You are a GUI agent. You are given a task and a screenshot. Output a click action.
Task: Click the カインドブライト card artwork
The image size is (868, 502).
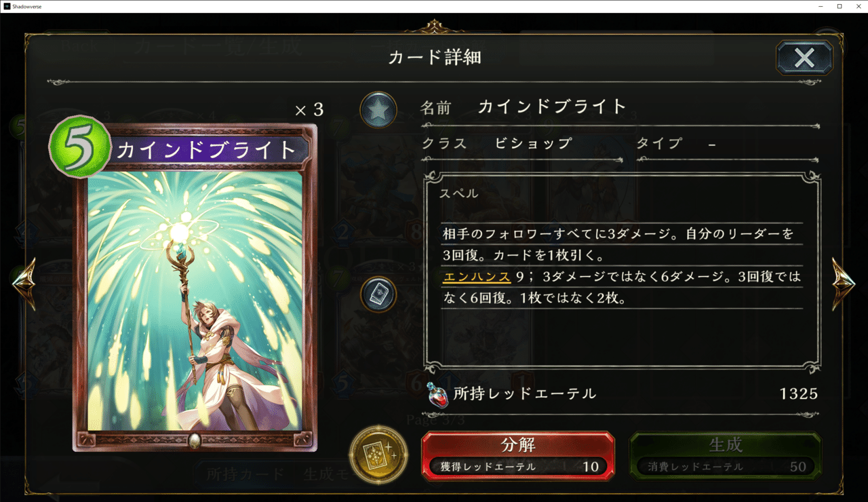pyautogui.click(x=195, y=301)
